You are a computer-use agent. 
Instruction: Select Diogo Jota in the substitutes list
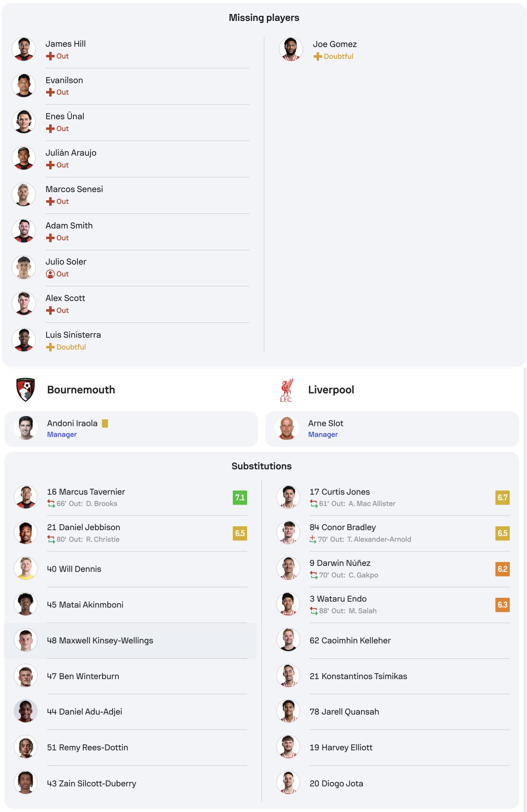coord(336,783)
